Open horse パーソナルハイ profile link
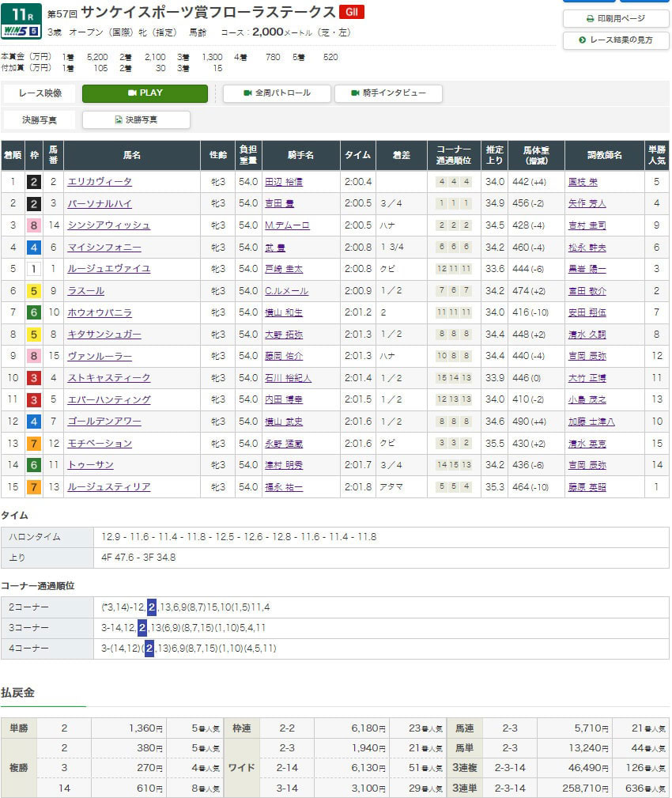Screen dimensions: 672x798 [100, 203]
